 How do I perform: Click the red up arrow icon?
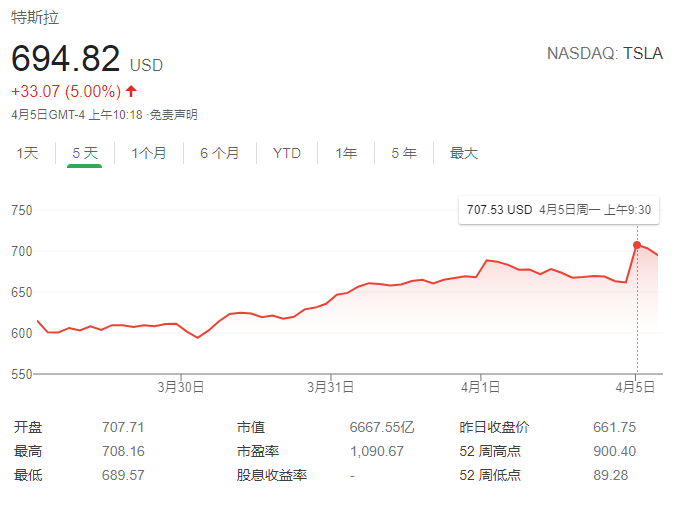pos(131,91)
